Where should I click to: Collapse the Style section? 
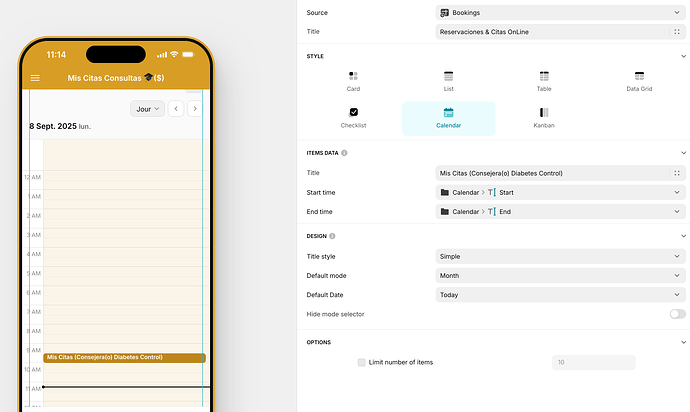click(683, 56)
